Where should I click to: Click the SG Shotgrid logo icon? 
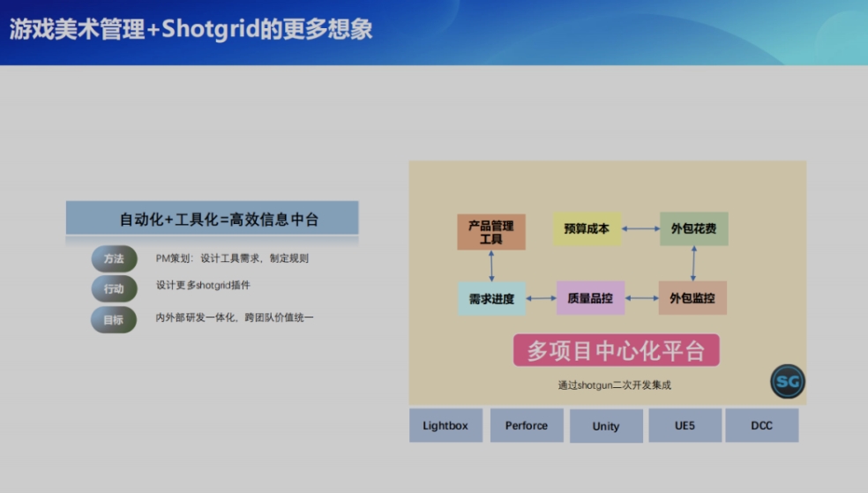788,381
